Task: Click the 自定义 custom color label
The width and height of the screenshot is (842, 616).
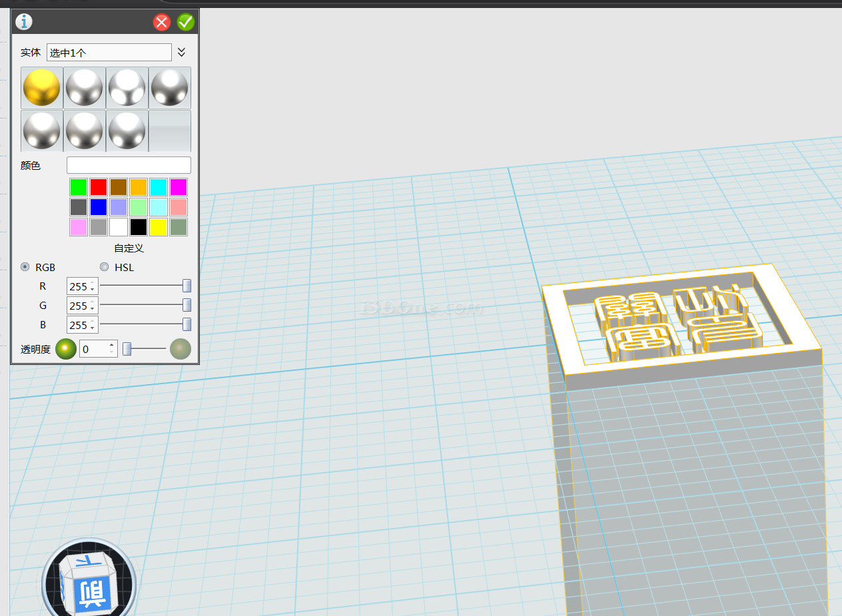Action: 129,248
